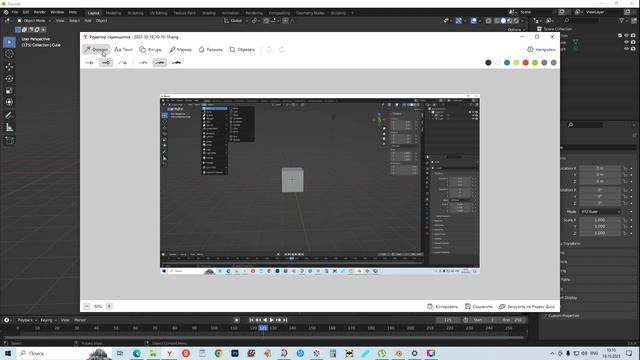Open Blender's File menu
This screenshot has width=640, height=360.
tap(15, 12)
